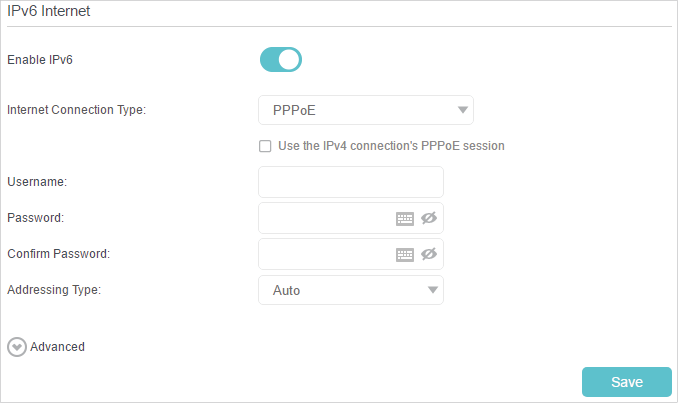Screen dimensions: 678x403
Task: Check Use the IPv4 connection's PPPoE session
Action: [265, 146]
